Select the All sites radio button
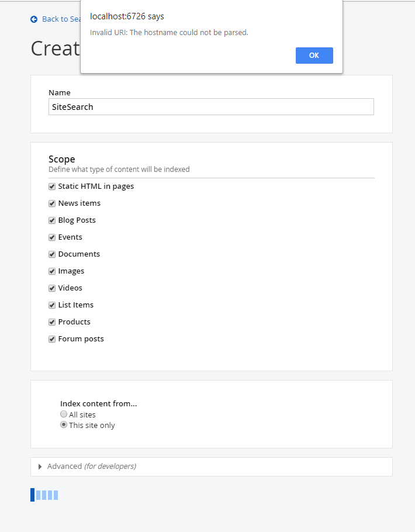Image resolution: width=415 pixels, height=532 pixels. [x=63, y=414]
